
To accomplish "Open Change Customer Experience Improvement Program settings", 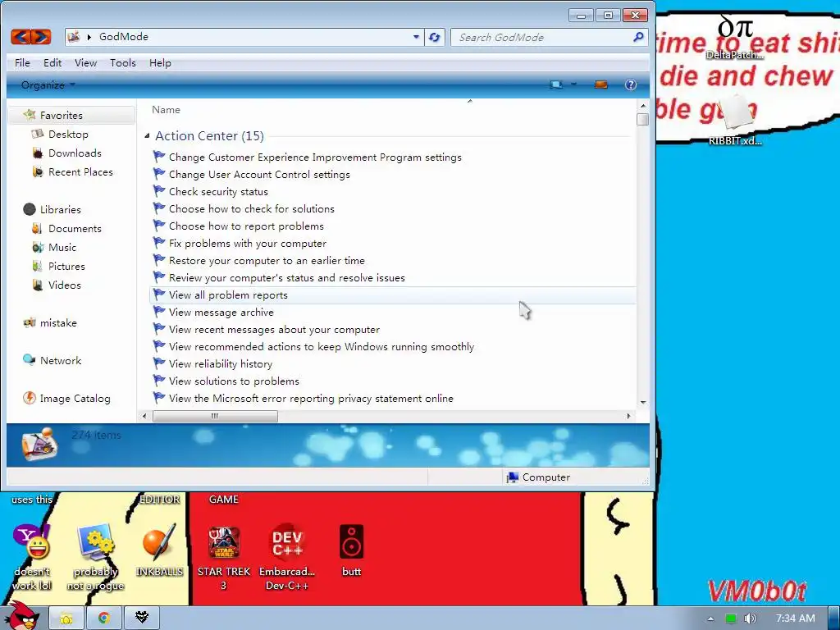I will point(315,157).
